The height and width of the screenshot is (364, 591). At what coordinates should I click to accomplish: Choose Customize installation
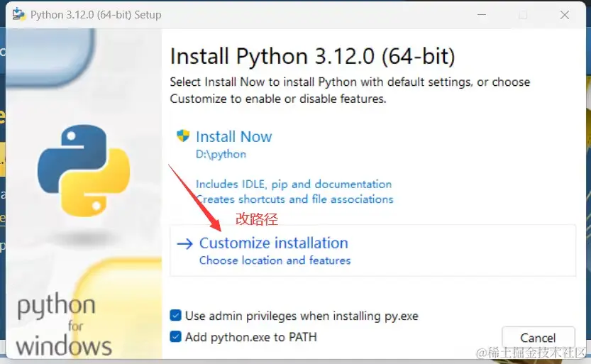click(372, 250)
